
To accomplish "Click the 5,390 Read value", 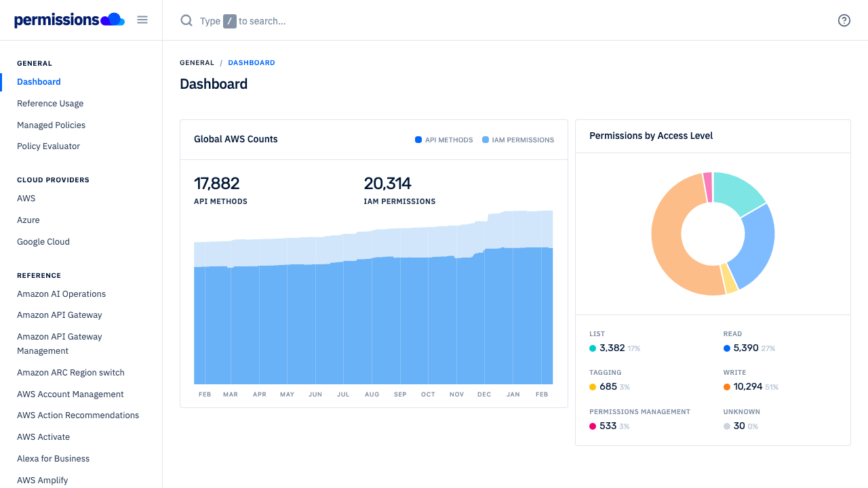I will 746,348.
